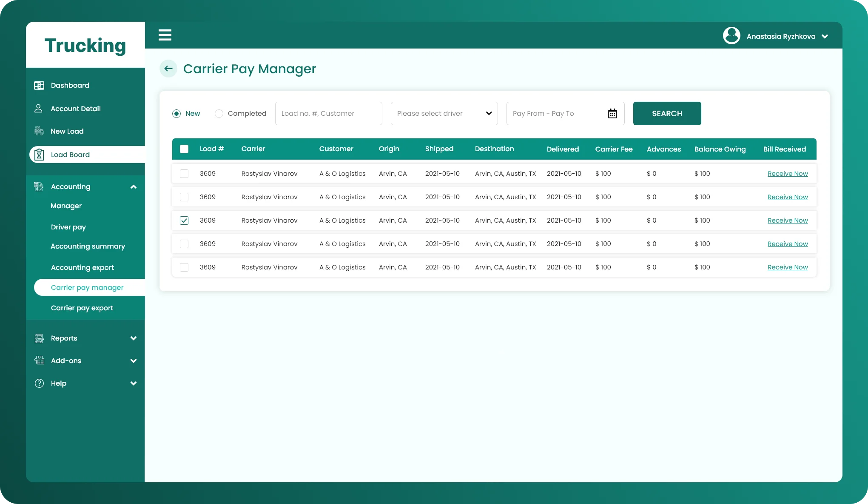Click the Help question mark icon
The width and height of the screenshot is (868, 504).
point(39,383)
